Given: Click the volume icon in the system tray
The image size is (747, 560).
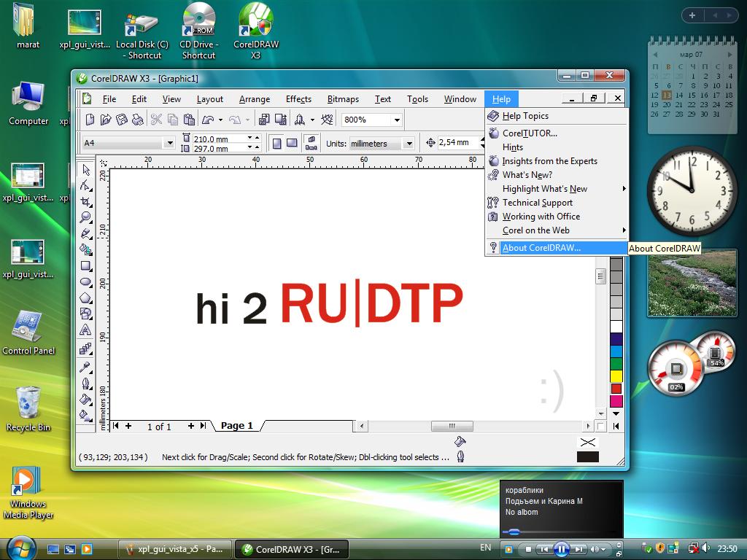Looking at the screenshot, I should (705, 548).
